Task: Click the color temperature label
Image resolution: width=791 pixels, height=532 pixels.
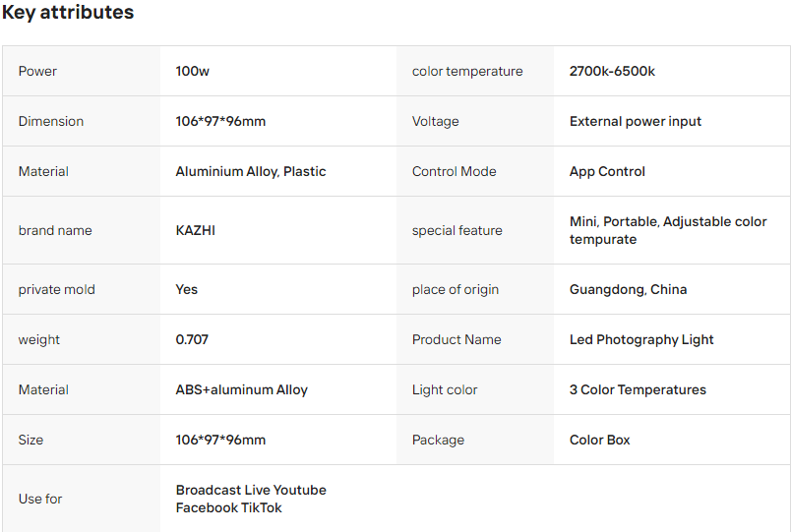Action: [x=467, y=71]
